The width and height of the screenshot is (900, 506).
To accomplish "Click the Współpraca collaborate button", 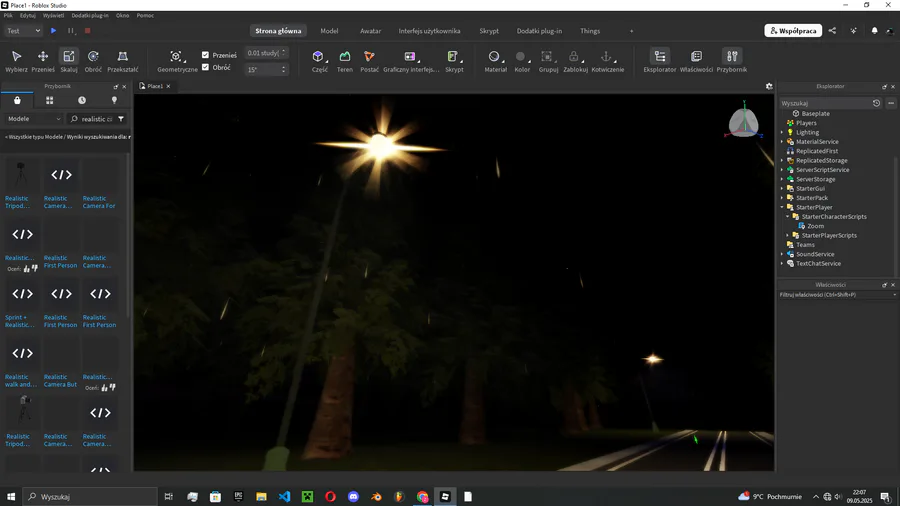I will [793, 30].
